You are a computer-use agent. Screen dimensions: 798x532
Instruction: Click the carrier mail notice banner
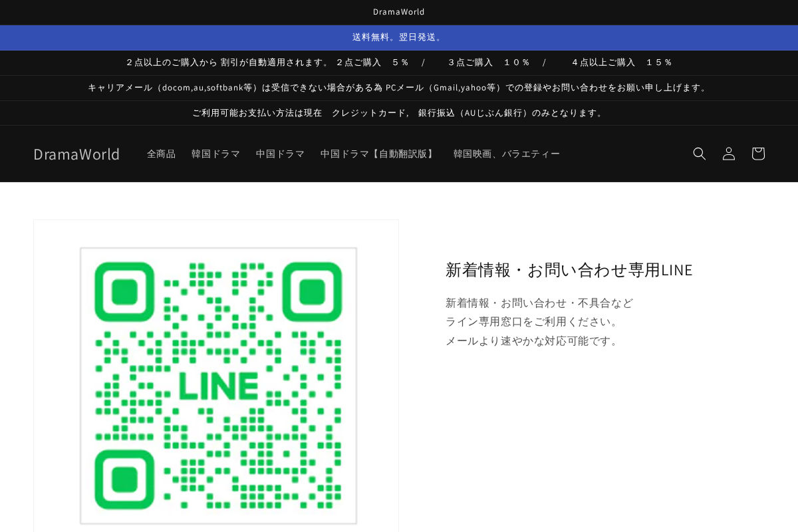pos(399,87)
